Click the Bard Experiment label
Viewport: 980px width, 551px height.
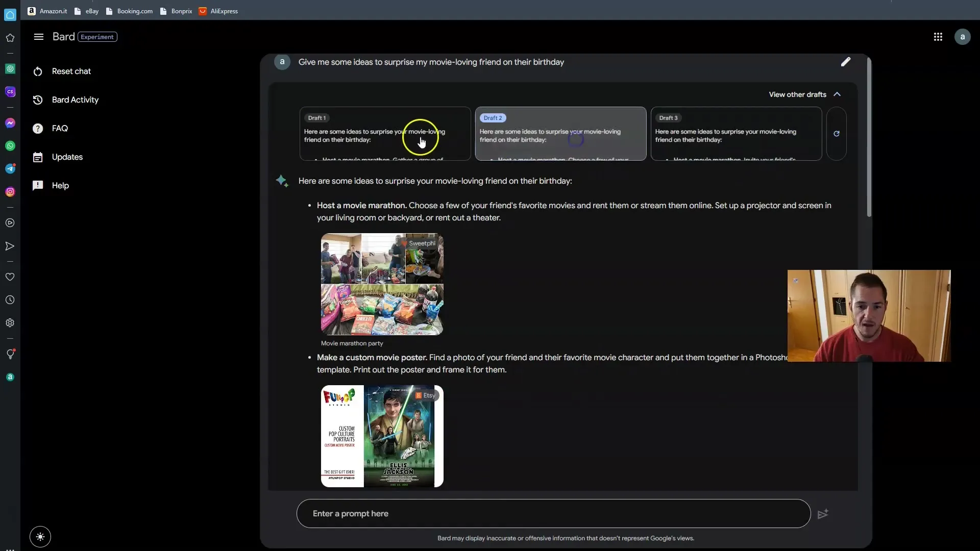[x=97, y=36]
